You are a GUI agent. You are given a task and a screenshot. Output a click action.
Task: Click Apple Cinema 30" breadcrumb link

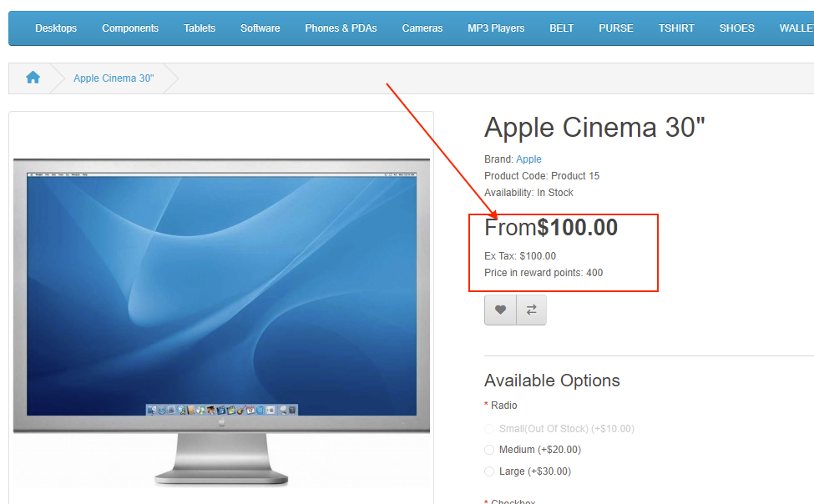click(114, 78)
